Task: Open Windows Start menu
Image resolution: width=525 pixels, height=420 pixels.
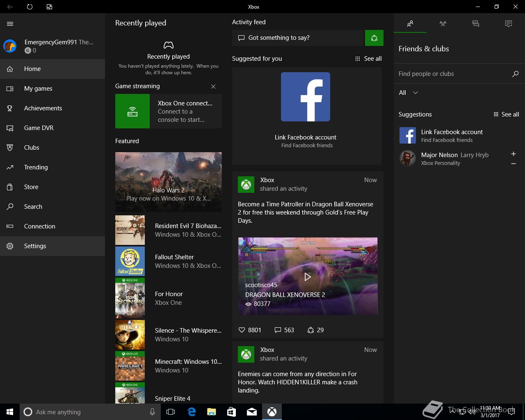Action: pyautogui.click(x=10, y=412)
